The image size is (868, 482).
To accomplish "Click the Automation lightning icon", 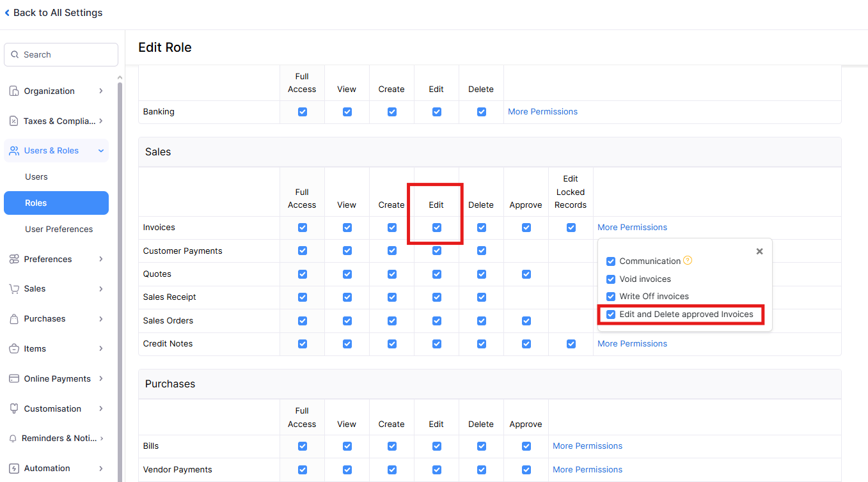I will (14, 468).
